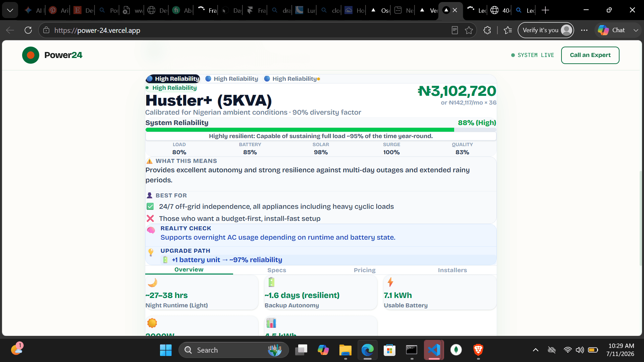Click the System Reliability progress bar
This screenshot has height=362, width=644.
click(321, 130)
